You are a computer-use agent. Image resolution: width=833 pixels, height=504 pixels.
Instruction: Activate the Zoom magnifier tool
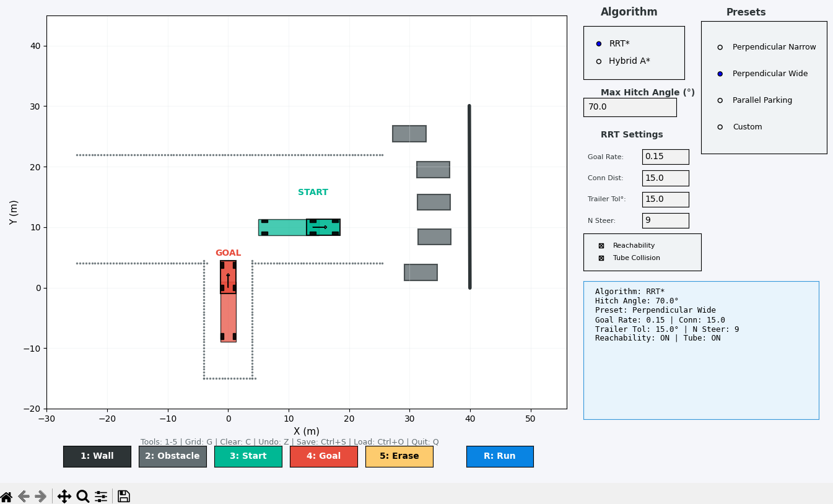click(83, 497)
